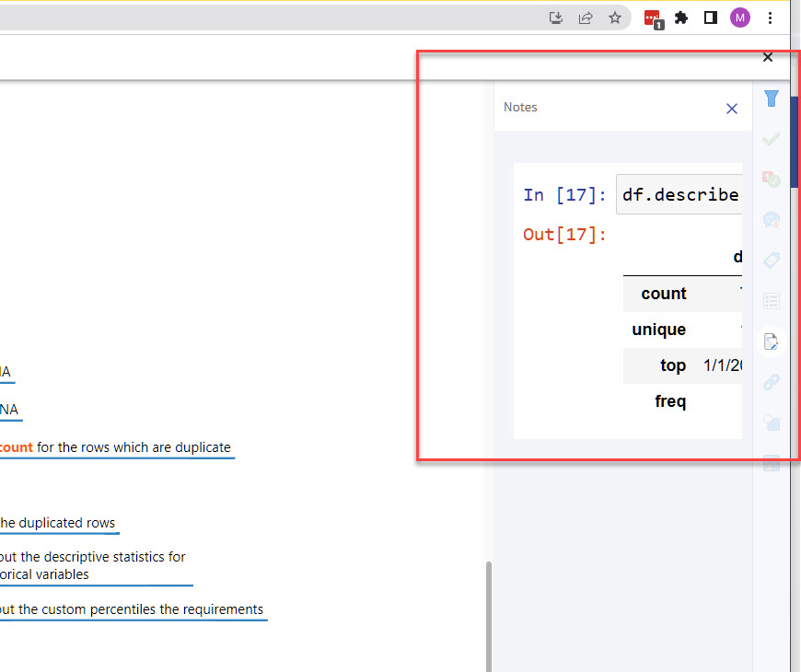Click the In [17]: prompt label
801x672 pixels.
point(564,194)
